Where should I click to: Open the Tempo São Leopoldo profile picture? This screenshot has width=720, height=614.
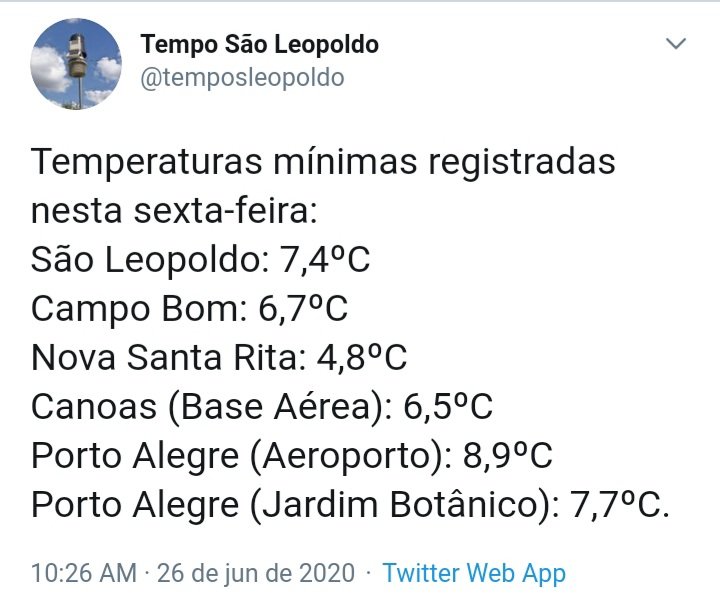[76, 64]
